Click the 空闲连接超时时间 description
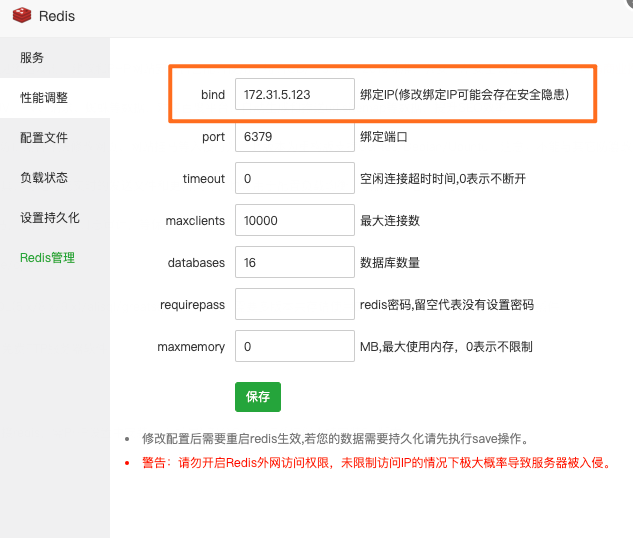This screenshot has height=538, width=633. (443, 178)
